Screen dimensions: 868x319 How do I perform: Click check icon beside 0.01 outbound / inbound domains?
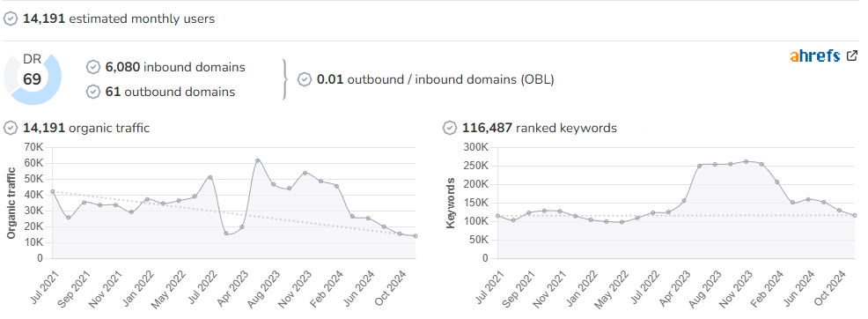(x=305, y=79)
